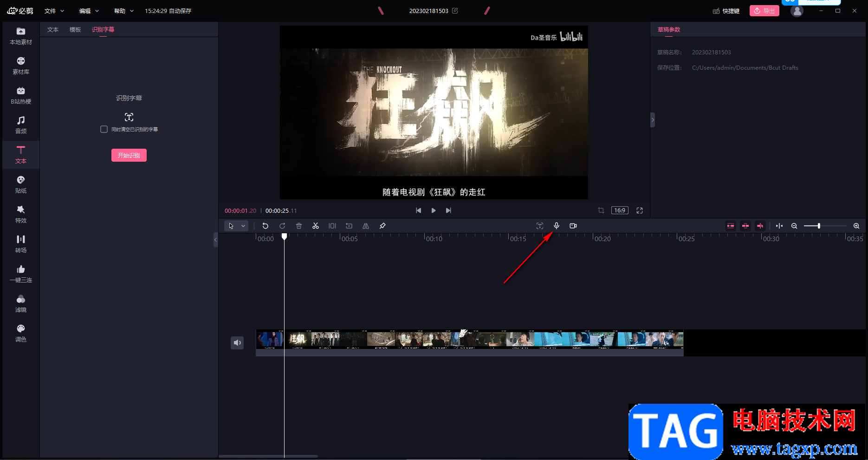Screen dimensions: 868x460
Task: Open the user avatar profile
Action: coord(797,11)
